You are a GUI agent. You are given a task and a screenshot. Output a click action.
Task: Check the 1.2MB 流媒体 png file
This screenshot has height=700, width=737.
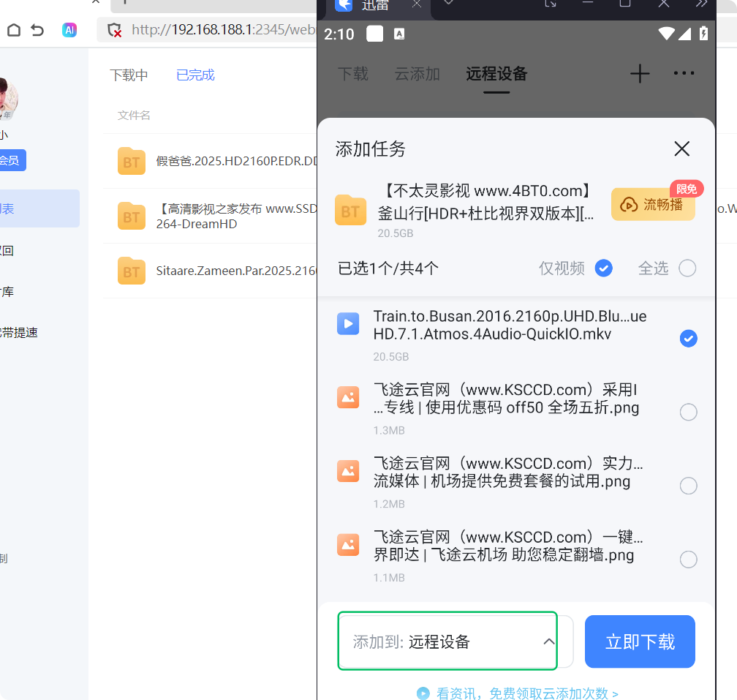689,486
